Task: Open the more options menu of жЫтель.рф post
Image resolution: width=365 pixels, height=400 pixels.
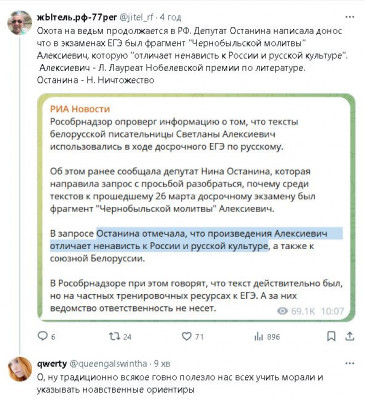Action: [x=349, y=17]
